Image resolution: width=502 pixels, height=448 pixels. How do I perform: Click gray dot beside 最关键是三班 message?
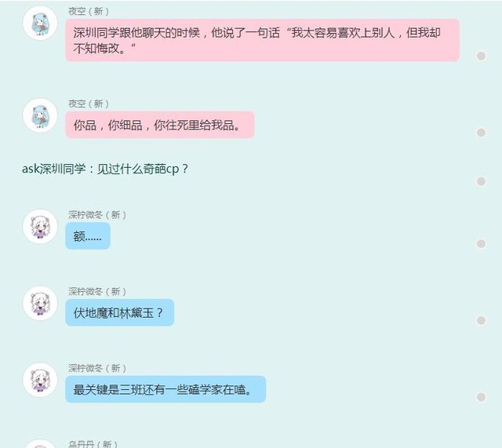tap(481, 397)
